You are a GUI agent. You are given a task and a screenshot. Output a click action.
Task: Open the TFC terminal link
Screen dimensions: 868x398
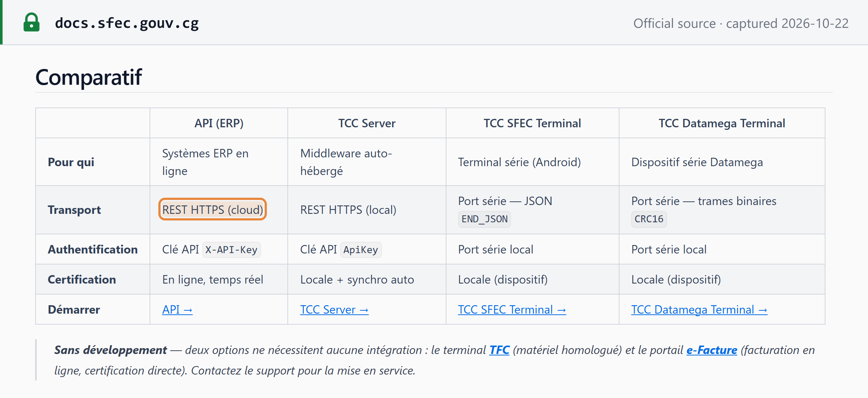click(499, 350)
